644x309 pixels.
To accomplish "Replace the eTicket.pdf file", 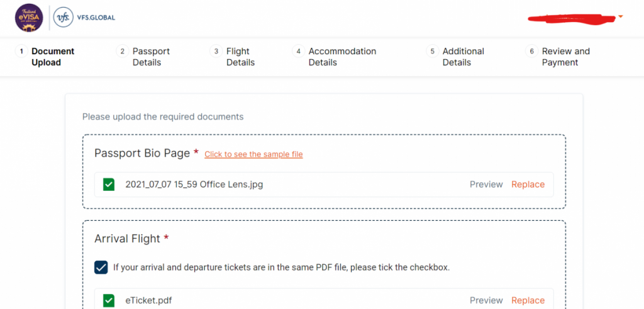I will coord(528,300).
